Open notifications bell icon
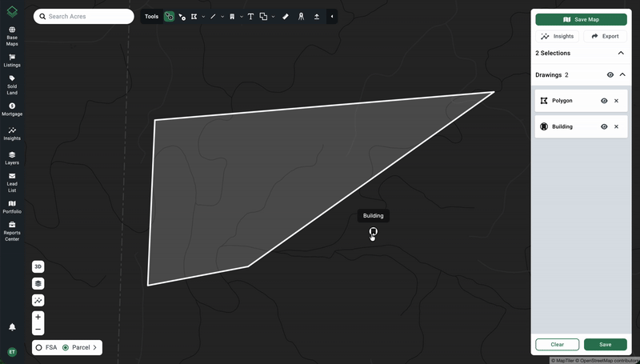 click(12, 327)
